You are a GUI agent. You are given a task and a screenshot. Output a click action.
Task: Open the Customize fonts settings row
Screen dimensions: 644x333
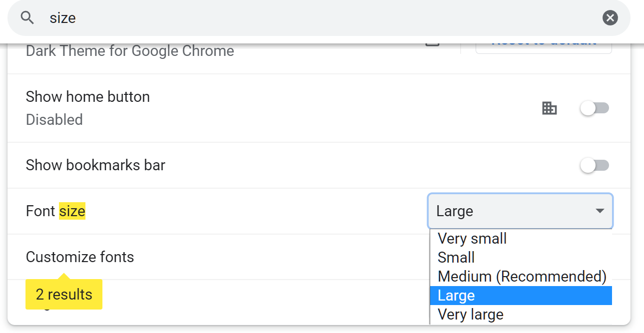click(80, 257)
